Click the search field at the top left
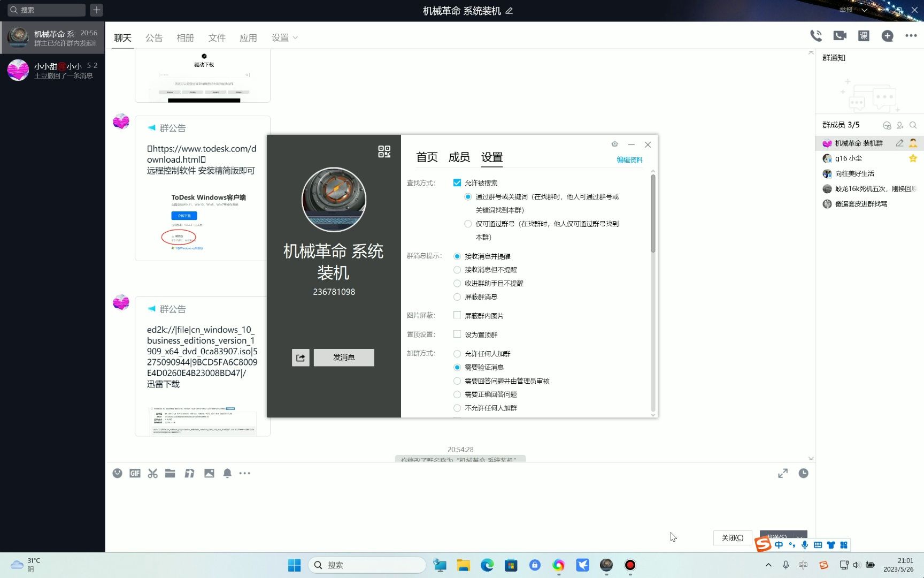 tap(47, 10)
